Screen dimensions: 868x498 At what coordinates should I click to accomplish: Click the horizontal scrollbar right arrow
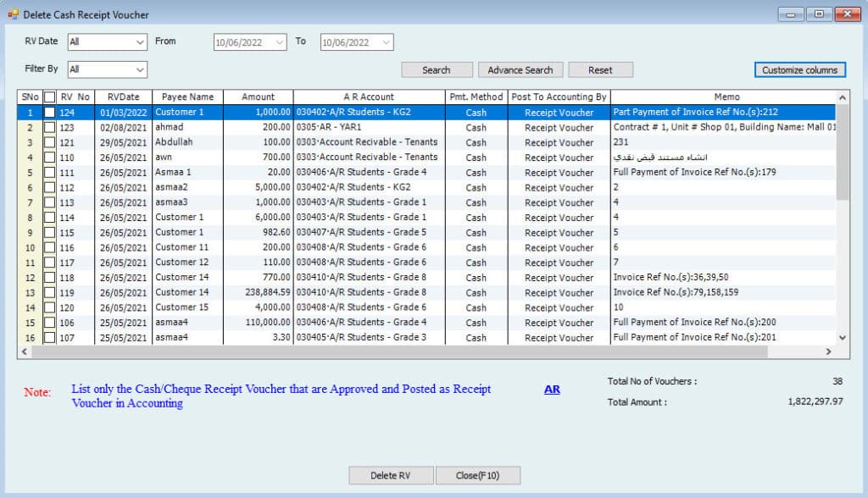828,351
